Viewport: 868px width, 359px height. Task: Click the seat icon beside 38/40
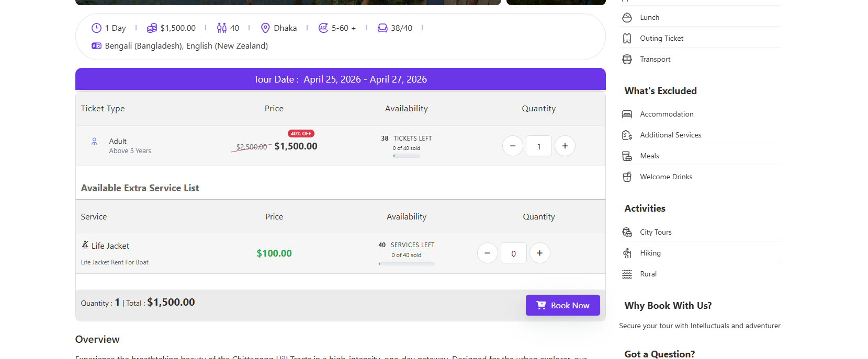point(382,28)
